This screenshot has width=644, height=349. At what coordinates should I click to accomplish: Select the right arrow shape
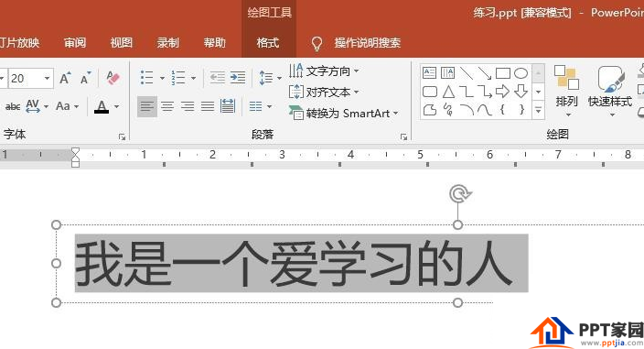(502, 92)
